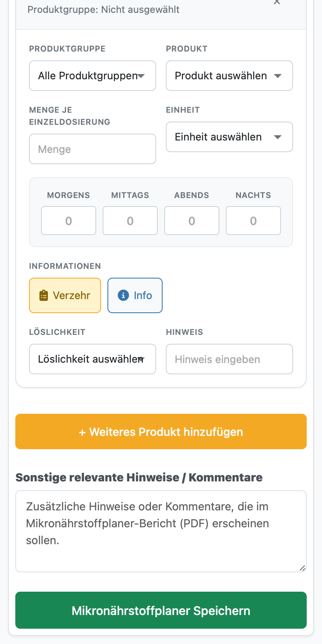
Task: Click Mikronährstoffplaner Speichern button
Action: click(161, 610)
